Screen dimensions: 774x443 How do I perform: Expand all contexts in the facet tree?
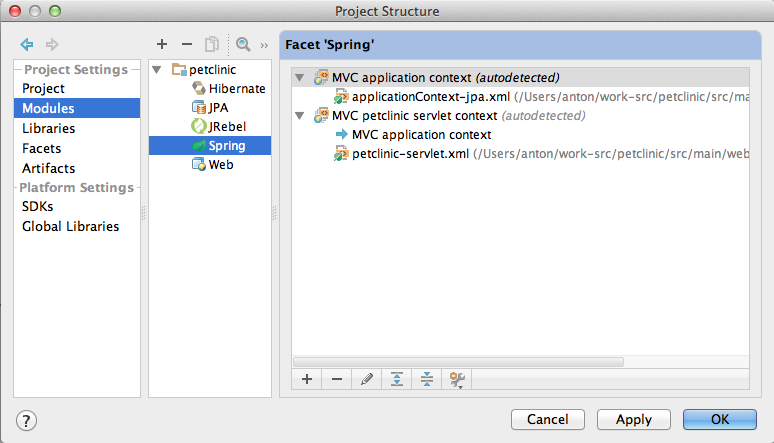click(397, 379)
